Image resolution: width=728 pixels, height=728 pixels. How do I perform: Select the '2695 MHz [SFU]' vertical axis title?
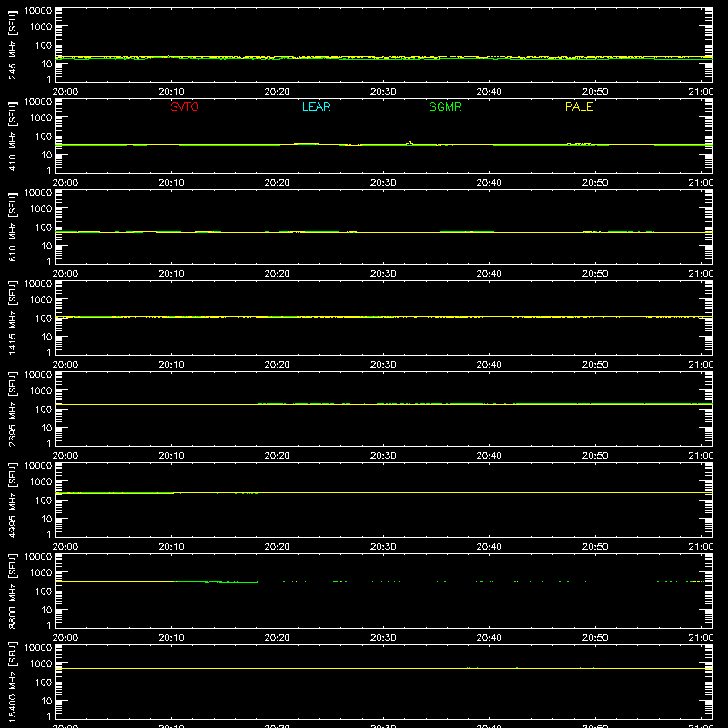[x=12, y=409]
